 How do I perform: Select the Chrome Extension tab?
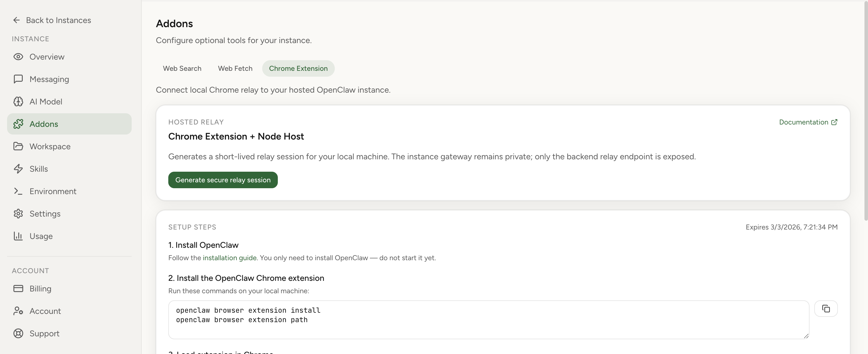click(x=298, y=68)
